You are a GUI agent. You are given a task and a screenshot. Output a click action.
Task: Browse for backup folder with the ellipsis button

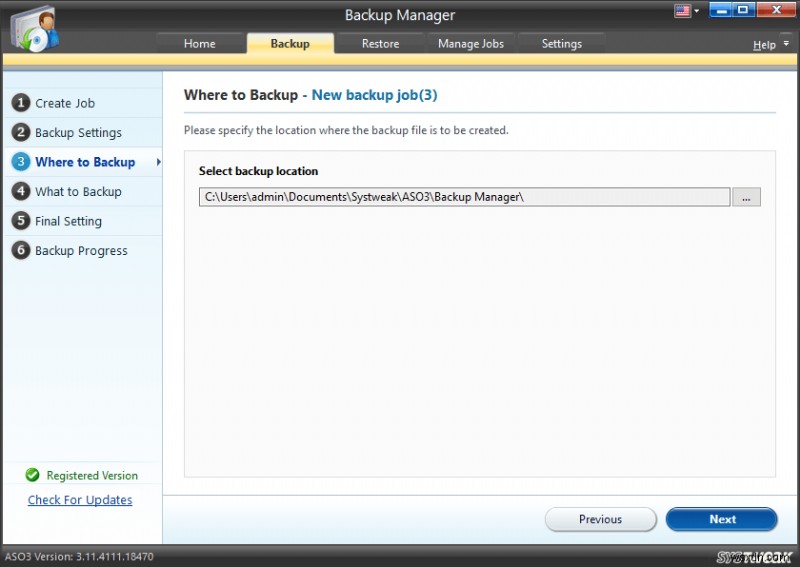(x=746, y=197)
